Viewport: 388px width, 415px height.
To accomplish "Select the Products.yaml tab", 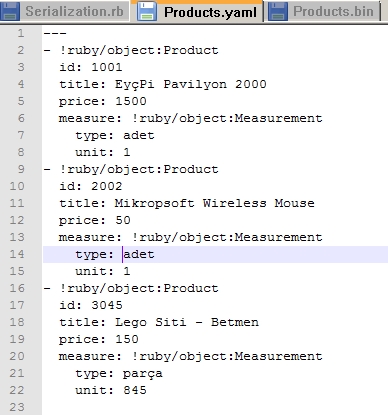I will click(197, 11).
